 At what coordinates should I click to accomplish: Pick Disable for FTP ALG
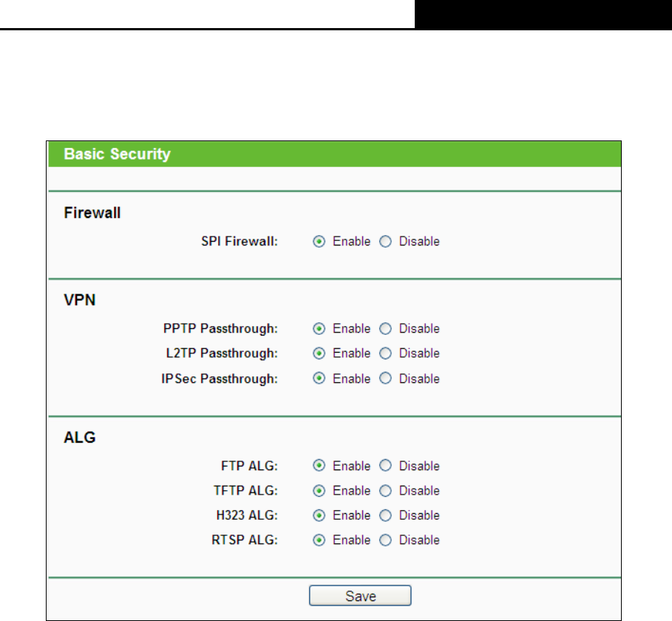[385, 466]
